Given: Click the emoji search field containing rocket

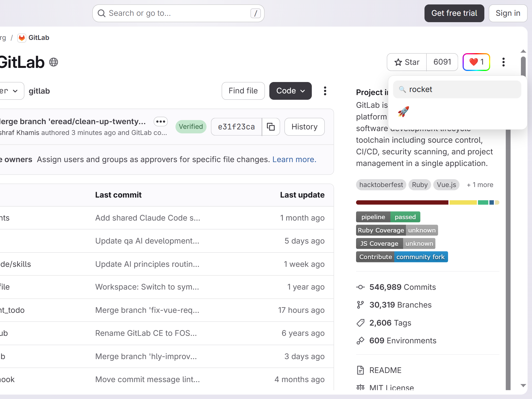Looking at the screenshot, I should (x=457, y=89).
